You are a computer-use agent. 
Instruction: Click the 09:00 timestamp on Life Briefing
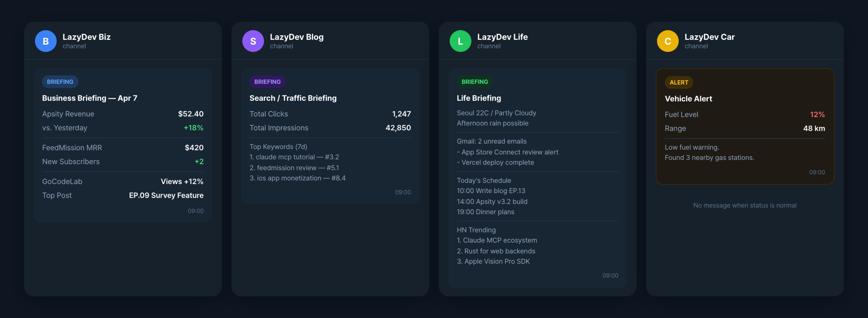[610, 275]
